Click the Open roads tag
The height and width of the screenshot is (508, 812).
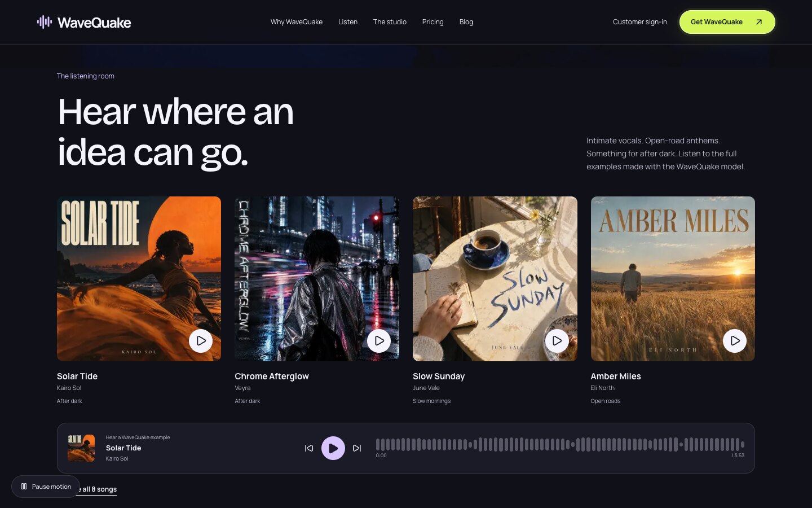(606, 401)
